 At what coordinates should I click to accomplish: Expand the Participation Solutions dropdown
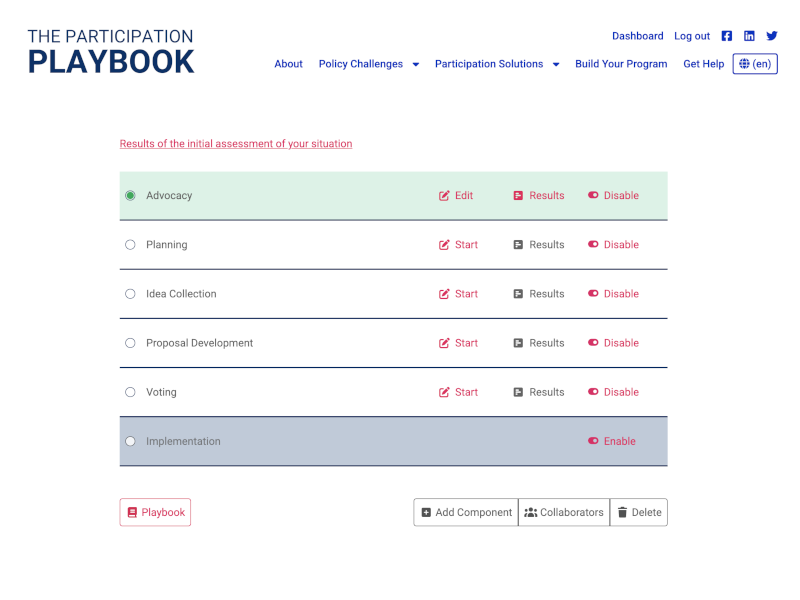[x=496, y=63]
